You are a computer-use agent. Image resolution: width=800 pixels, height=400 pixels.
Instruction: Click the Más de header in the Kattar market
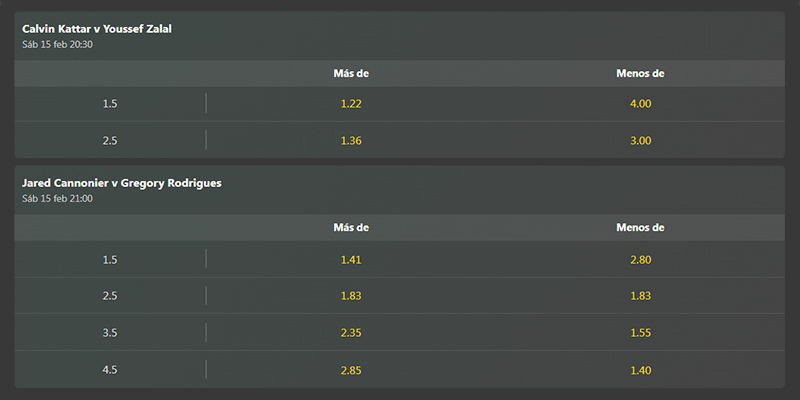(x=351, y=73)
